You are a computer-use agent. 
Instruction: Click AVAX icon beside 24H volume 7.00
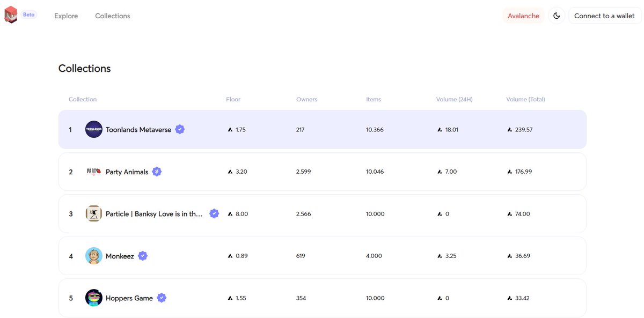point(440,172)
